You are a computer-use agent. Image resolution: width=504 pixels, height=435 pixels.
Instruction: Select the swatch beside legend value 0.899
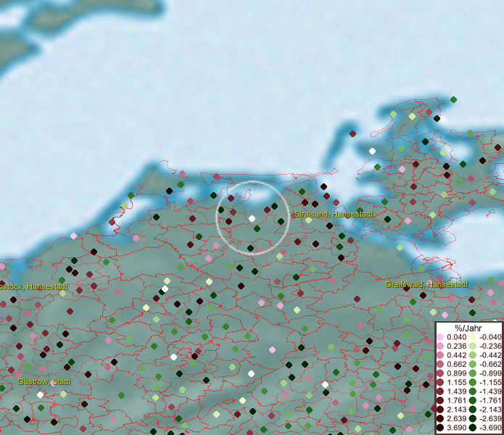[x=440, y=373]
